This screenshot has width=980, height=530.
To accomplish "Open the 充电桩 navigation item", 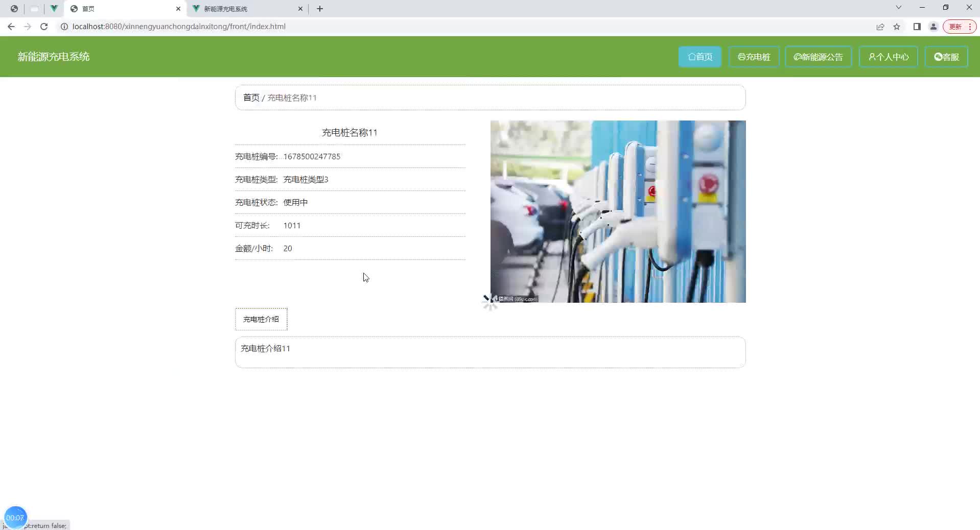I will coord(754,57).
